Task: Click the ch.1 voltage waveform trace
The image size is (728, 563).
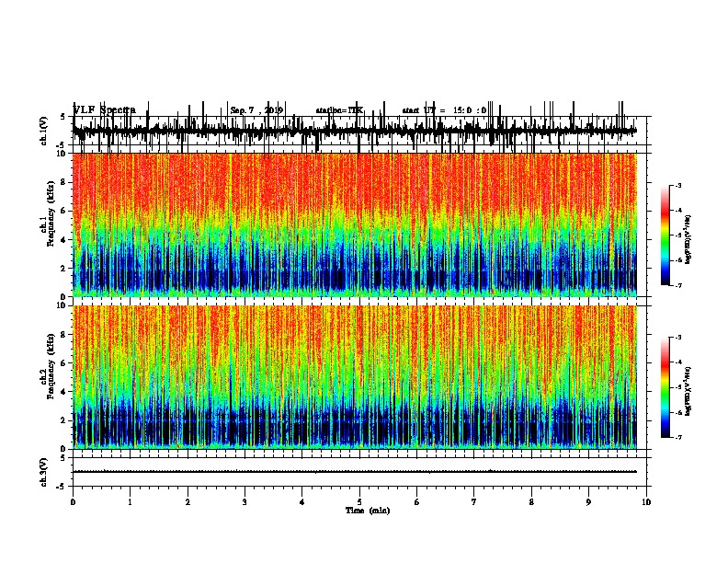Action: coord(354,131)
